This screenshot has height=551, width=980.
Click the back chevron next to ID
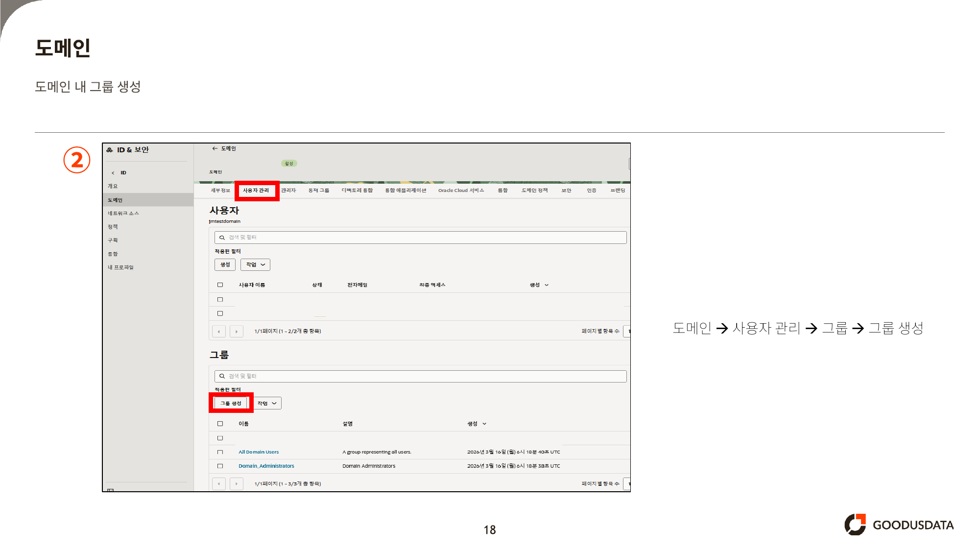click(113, 173)
